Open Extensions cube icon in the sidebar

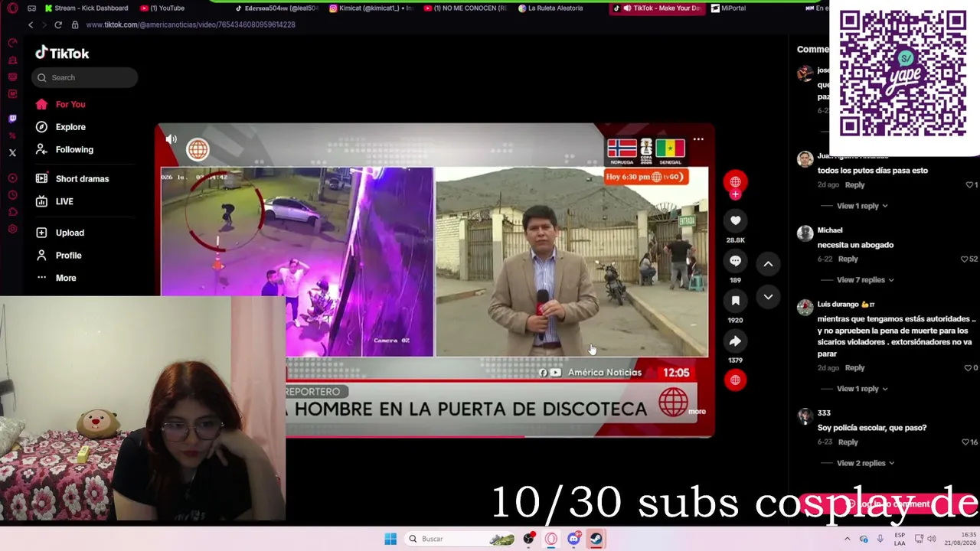pyautogui.click(x=12, y=212)
